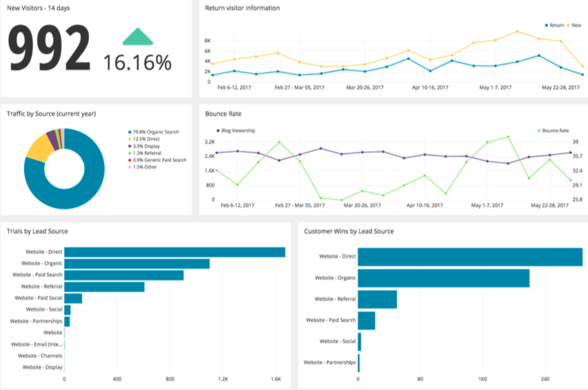
Task: Select the Generic Paid Search legend entry
Action: pyautogui.click(x=160, y=160)
